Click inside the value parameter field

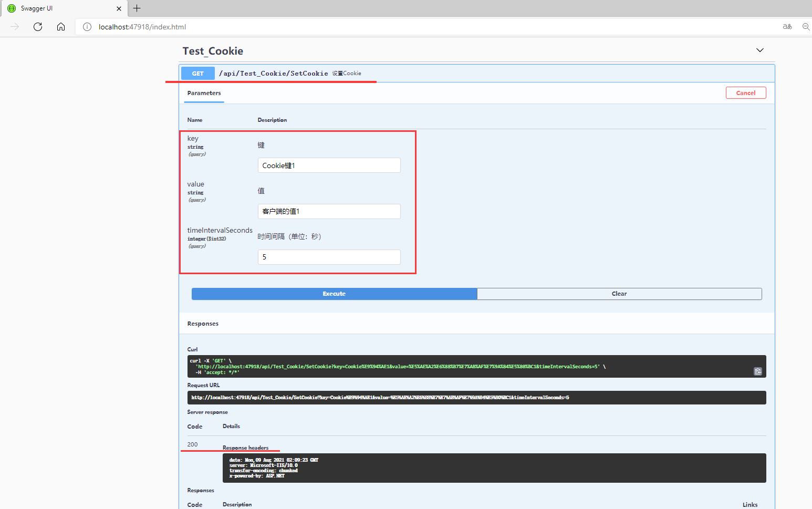329,211
